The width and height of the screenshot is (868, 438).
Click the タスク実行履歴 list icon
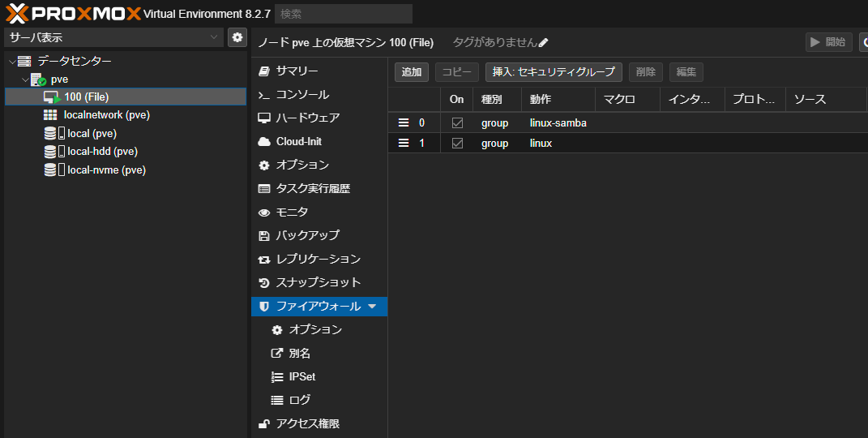tap(264, 189)
